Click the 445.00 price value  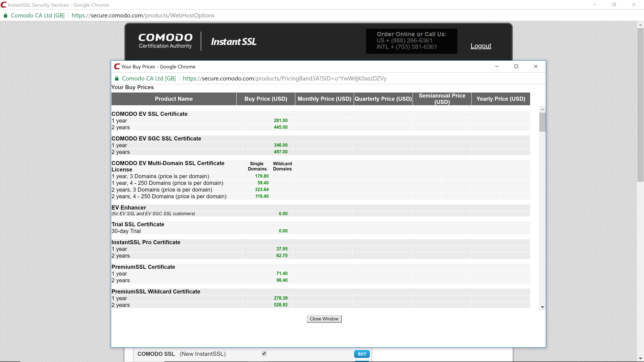click(x=281, y=127)
